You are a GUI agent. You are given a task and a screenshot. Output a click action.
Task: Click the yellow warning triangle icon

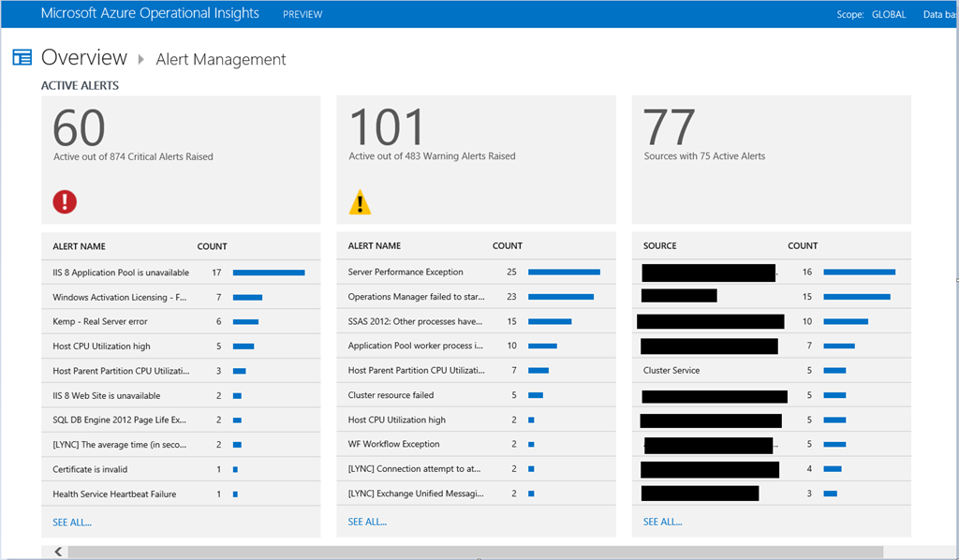tap(360, 201)
